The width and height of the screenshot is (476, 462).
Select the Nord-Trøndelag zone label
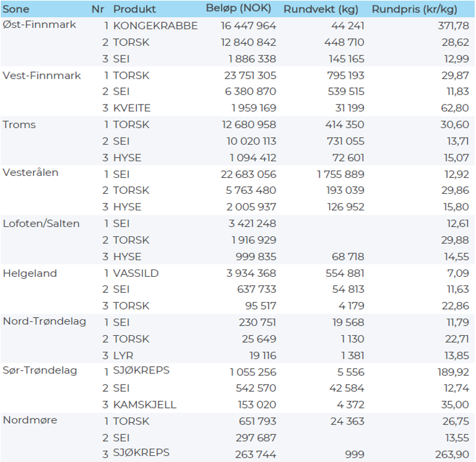44,321
